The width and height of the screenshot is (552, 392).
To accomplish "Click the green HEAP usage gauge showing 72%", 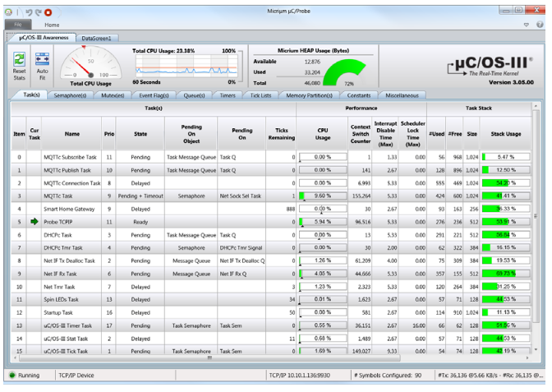I will [346, 72].
